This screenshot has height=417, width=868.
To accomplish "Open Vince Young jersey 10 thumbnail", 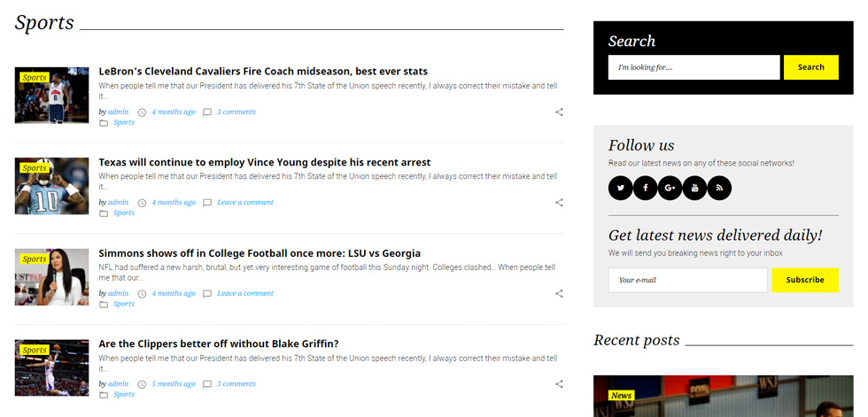I will (51, 187).
